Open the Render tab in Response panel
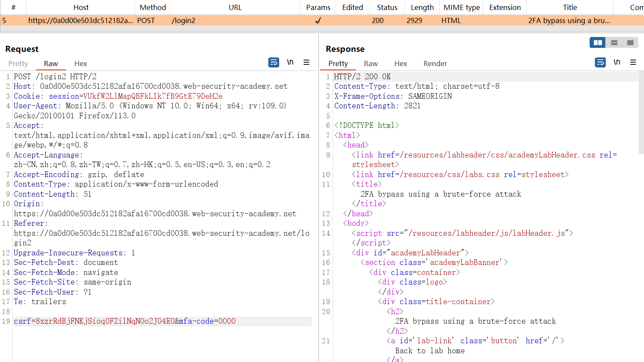Image resolution: width=644 pixels, height=362 pixels. 435,64
